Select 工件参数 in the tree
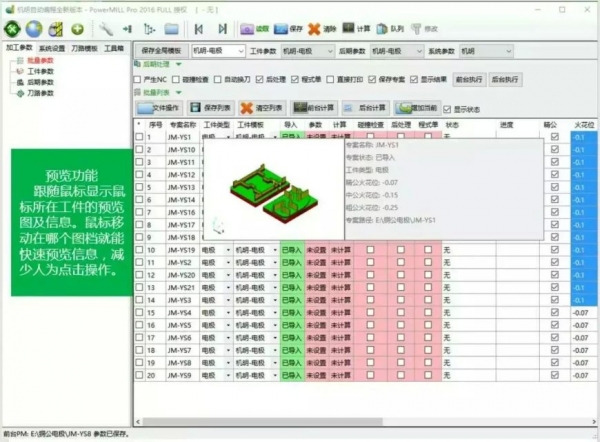The width and height of the screenshot is (600, 442). pyautogui.click(x=40, y=71)
